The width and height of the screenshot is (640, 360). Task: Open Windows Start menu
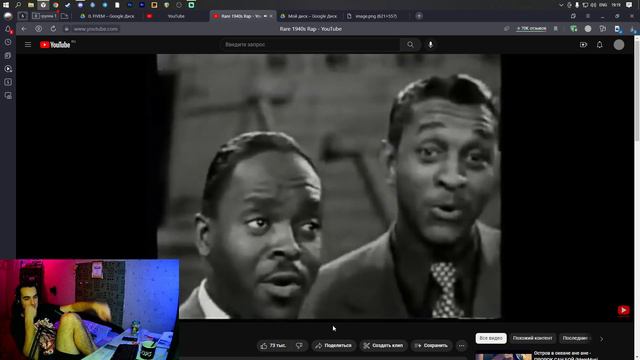click(x=6, y=5)
